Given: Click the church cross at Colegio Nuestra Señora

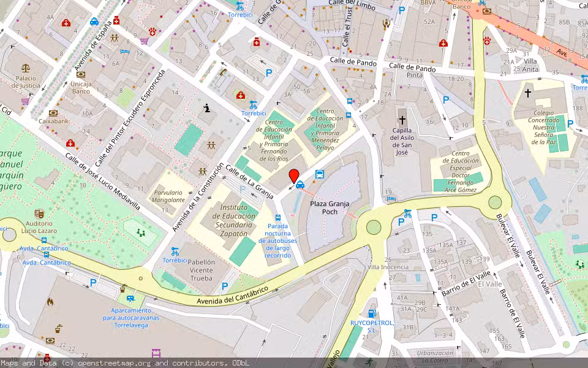Looking at the screenshot, I should 527,93.
